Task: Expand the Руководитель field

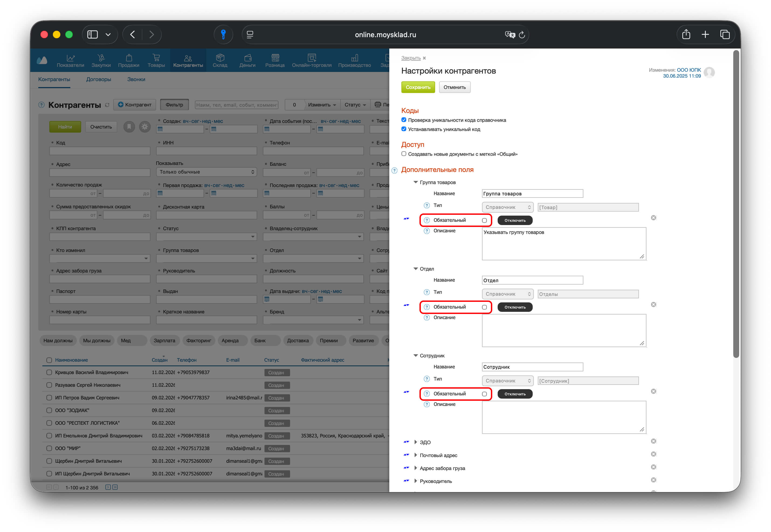Action: click(416, 481)
